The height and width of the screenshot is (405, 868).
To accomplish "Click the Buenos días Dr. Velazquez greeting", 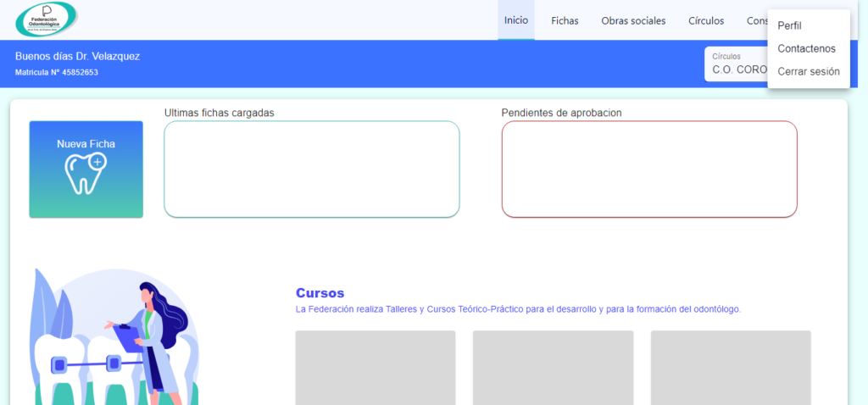I will [77, 56].
